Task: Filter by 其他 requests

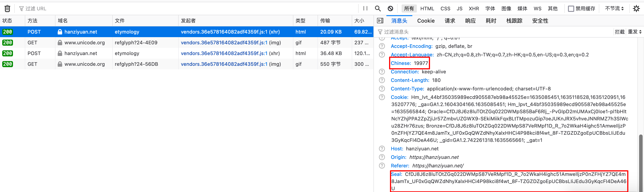Action: point(553,9)
